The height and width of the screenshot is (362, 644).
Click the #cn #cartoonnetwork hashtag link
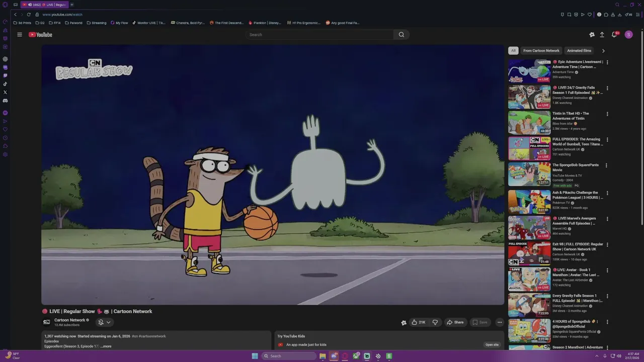[149, 336]
